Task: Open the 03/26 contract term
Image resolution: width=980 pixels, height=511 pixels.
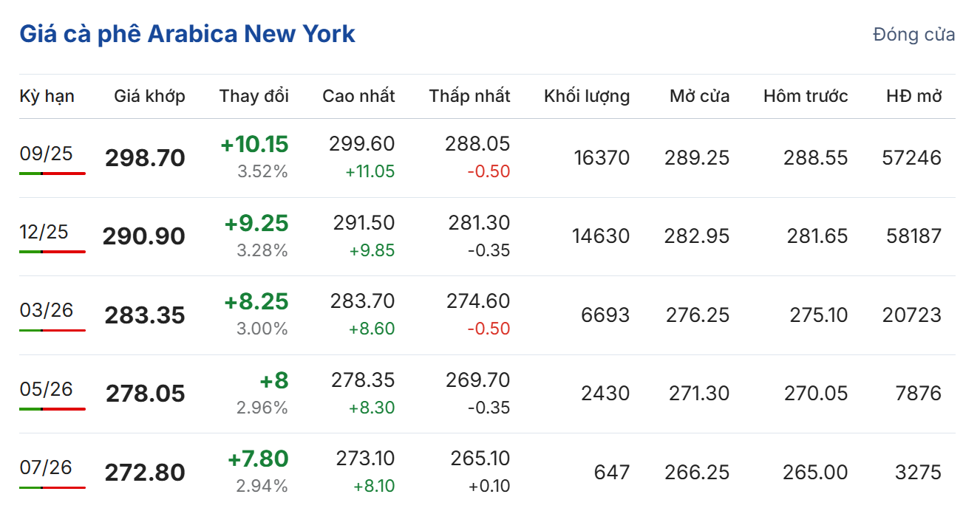Action: tap(46, 310)
